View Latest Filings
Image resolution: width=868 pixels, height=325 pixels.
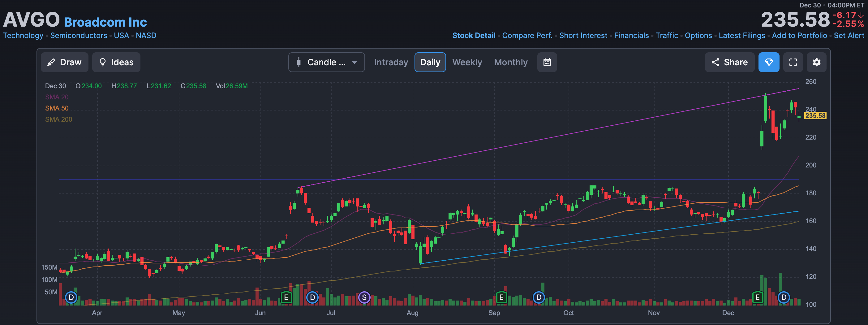(x=742, y=35)
